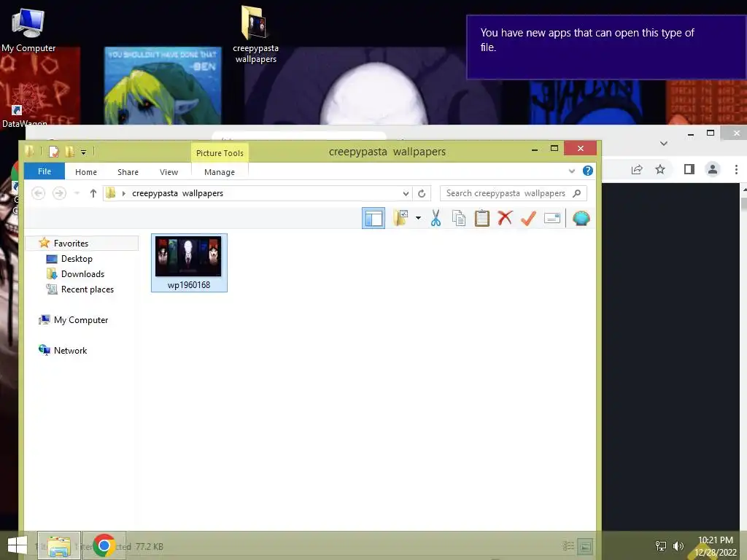
Task: Open the address bar history dropdown
Action: pos(406,193)
